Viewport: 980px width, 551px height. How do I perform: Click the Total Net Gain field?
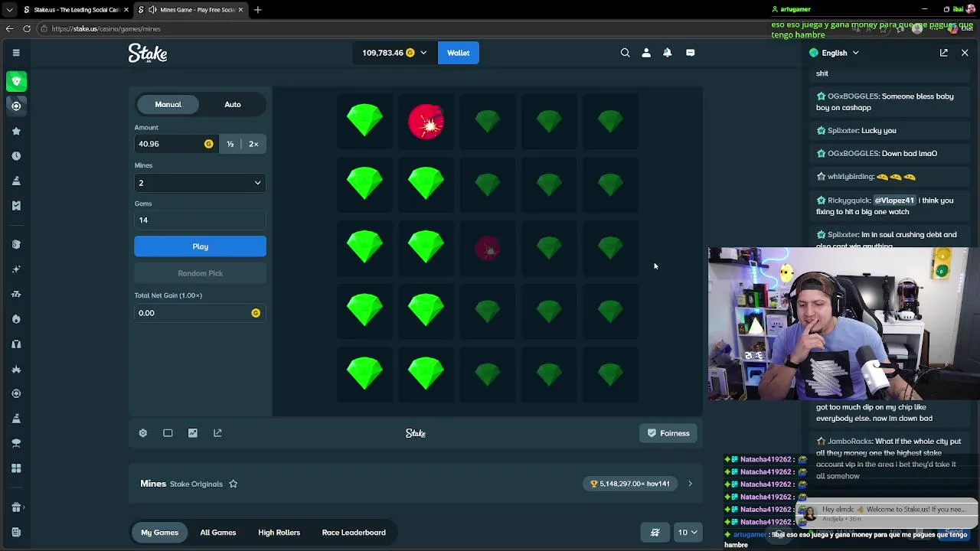pyautogui.click(x=200, y=313)
